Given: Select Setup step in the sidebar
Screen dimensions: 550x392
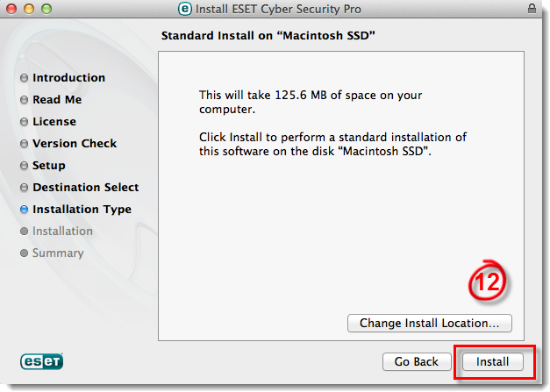Looking at the screenshot, I should pyautogui.click(x=49, y=166).
